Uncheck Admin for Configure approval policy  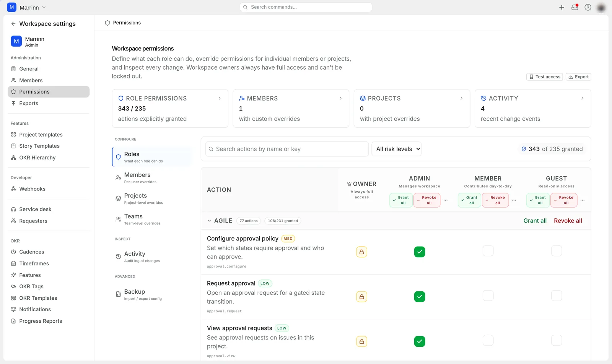pyautogui.click(x=420, y=252)
